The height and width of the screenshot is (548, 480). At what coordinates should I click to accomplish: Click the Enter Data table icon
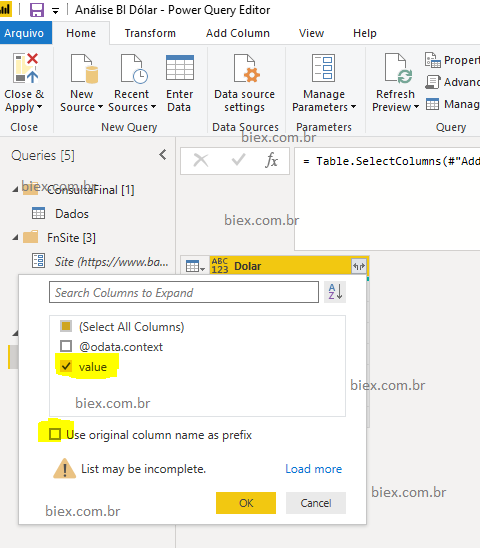point(180,68)
